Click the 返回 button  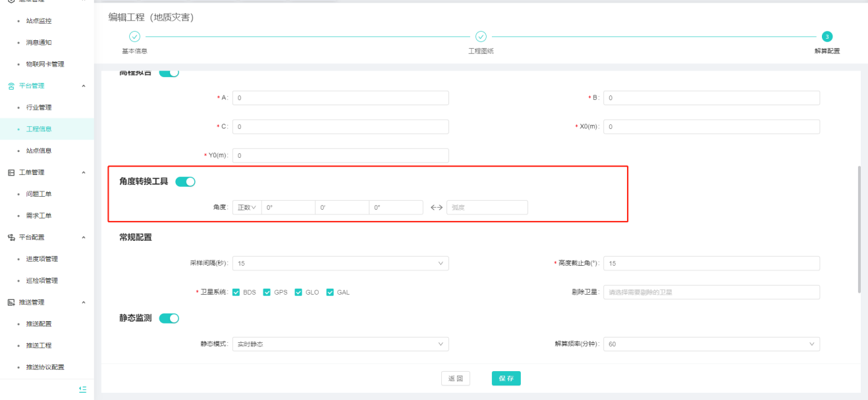click(x=455, y=379)
